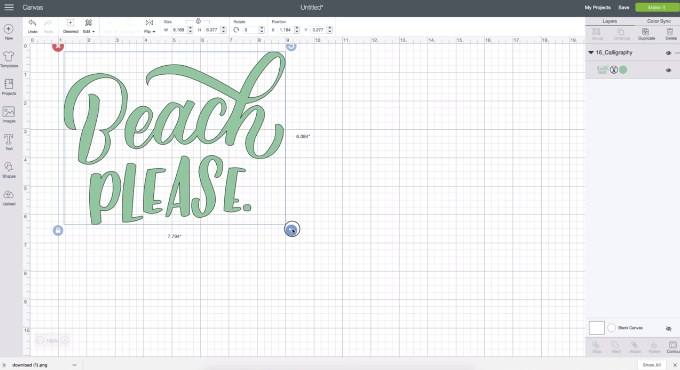680x370 pixels.
Task: Click the red delete handle on the image
Action: click(x=58, y=46)
